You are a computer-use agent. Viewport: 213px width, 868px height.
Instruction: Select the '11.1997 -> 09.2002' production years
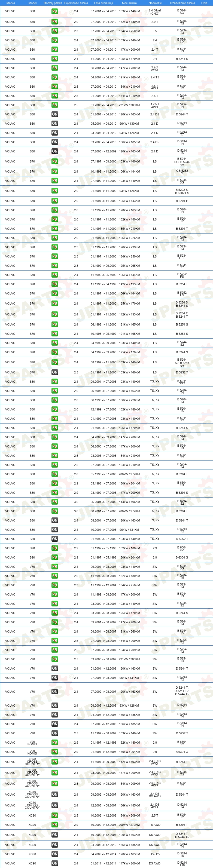click(x=104, y=762)
